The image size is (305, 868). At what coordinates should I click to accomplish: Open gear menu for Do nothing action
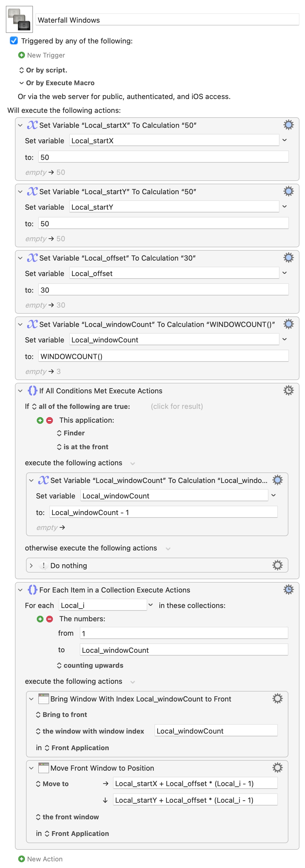277,565
